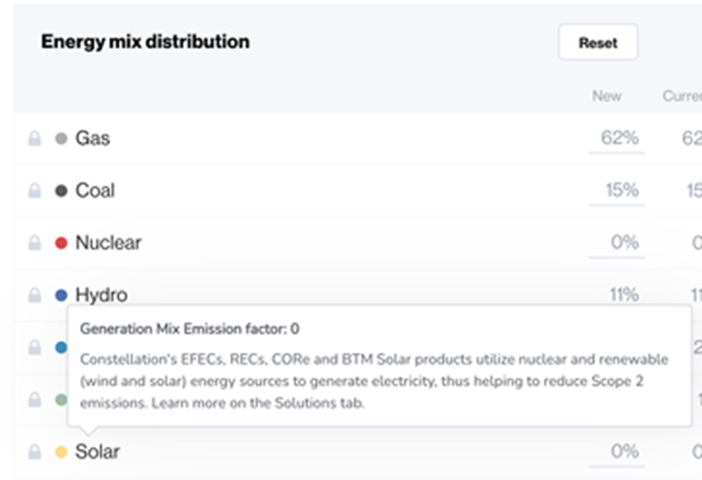Lock the Solar energy row
Screen dimensions: 702x480
(35, 452)
